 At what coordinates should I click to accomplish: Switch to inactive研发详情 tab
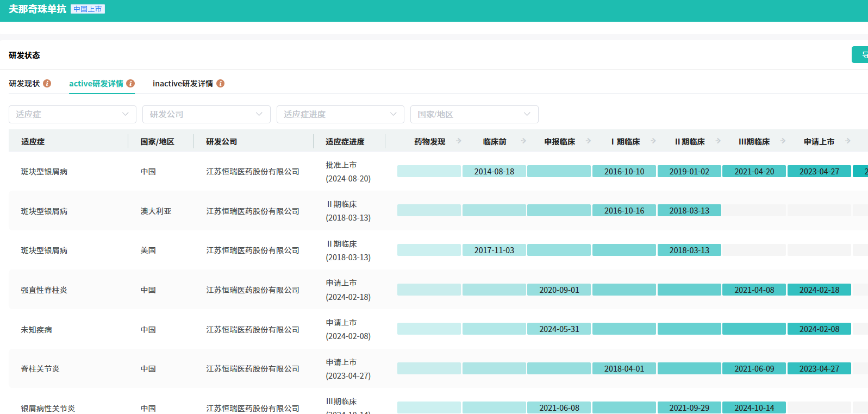[x=183, y=83]
